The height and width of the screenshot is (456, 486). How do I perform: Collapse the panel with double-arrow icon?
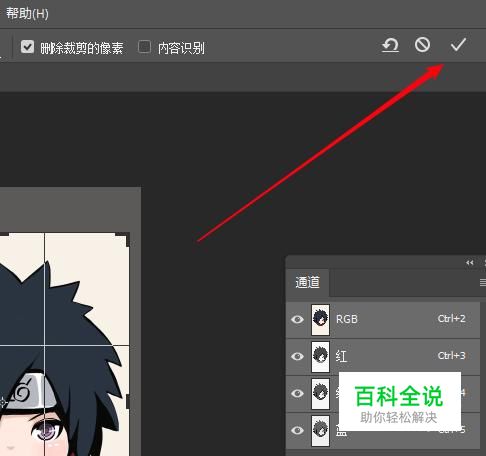[x=470, y=263]
